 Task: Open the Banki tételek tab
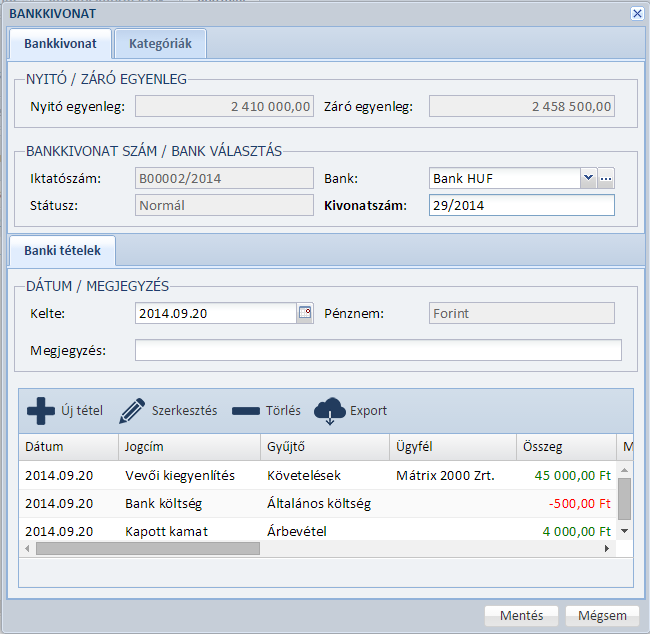(62, 250)
